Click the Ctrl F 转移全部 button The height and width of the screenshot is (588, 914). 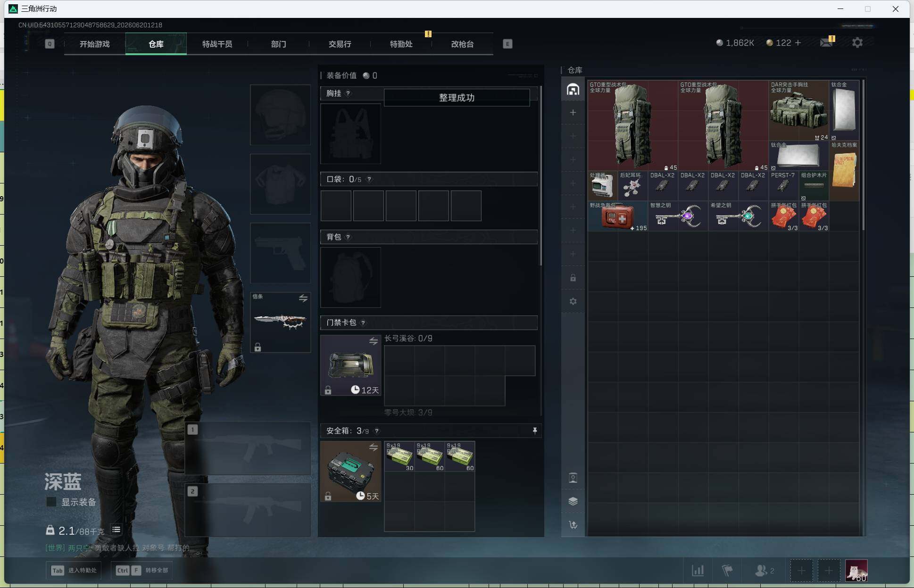tap(142, 571)
